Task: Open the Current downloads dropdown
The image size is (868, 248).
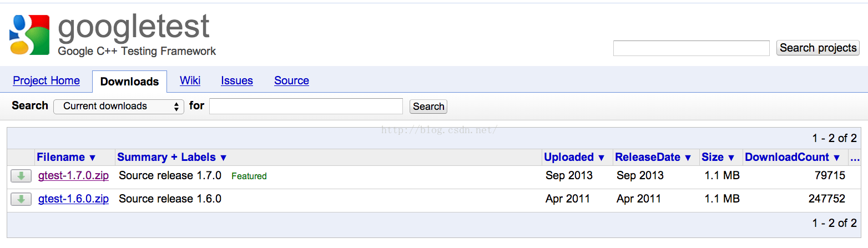Action: pos(119,106)
